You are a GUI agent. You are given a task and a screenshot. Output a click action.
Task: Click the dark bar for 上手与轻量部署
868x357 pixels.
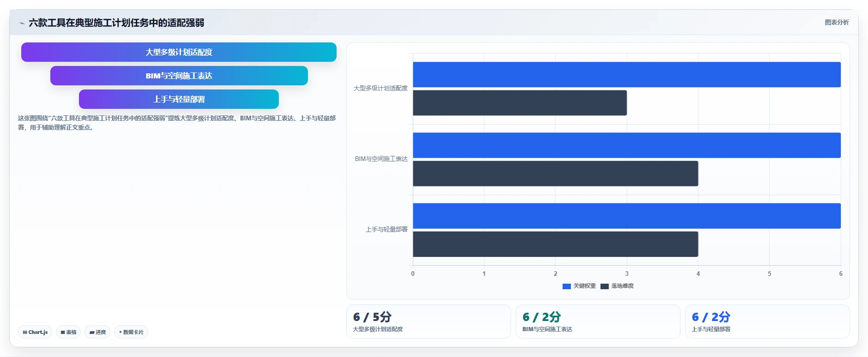(x=555, y=244)
